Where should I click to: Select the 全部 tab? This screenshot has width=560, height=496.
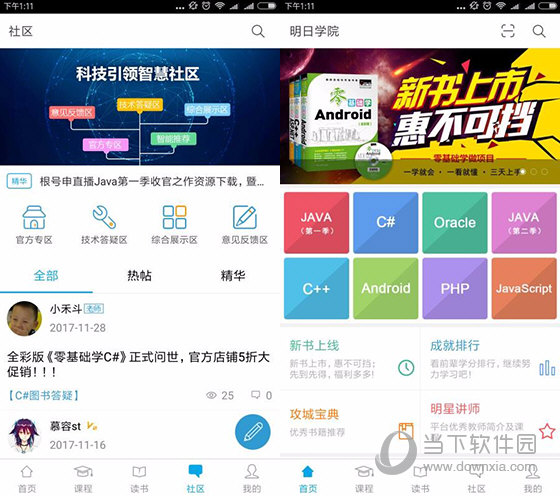pos(46,275)
